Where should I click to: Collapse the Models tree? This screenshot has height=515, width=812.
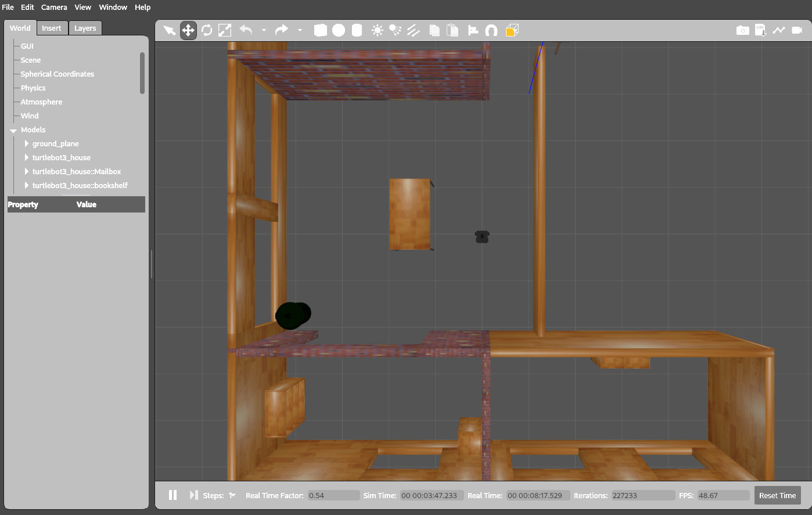pyautogui.click(x=13, y=129)
